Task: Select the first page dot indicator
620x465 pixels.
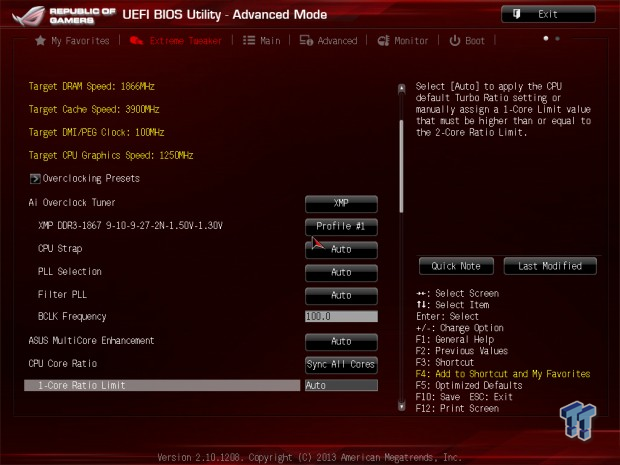Action: click(546, 39)
